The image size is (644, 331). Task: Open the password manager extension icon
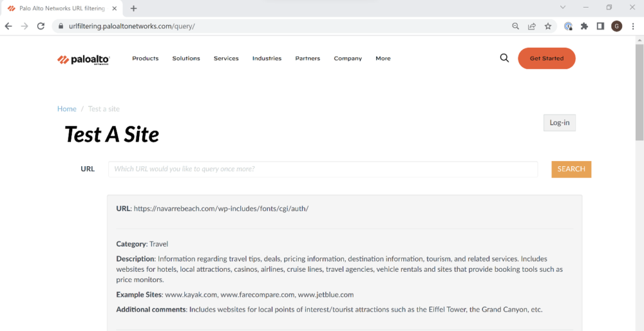[569, 26]
